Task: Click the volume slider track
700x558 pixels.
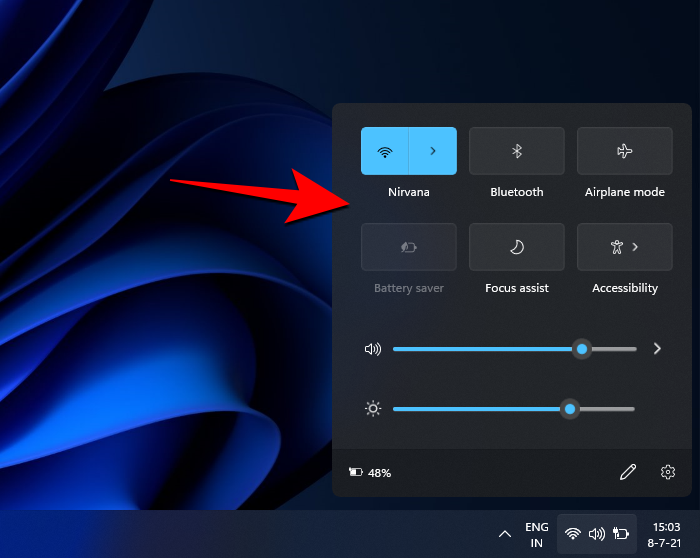Action: pyautogui.click(x=480, y=349)
